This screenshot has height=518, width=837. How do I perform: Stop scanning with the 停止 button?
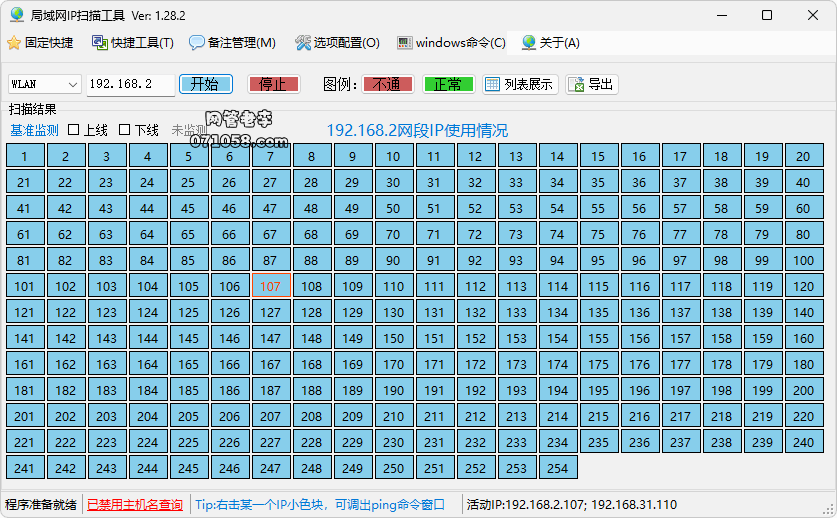coord(274,84)
